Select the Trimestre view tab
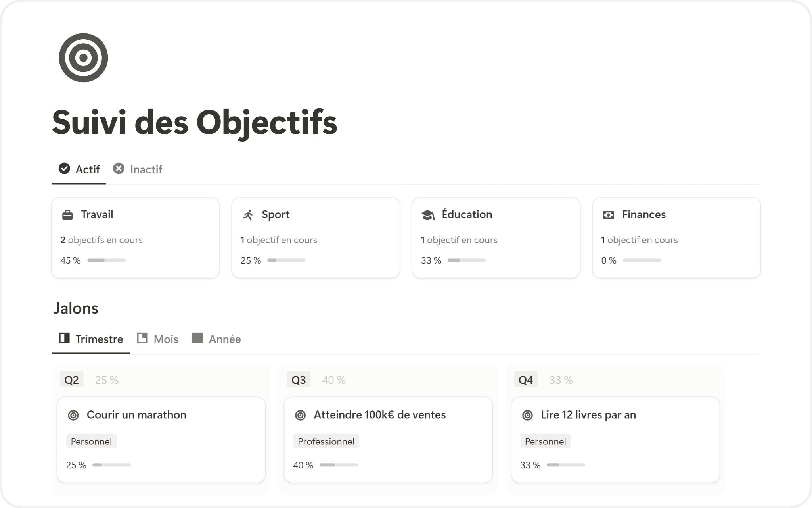The image size is (812, 508). point(91,339)
